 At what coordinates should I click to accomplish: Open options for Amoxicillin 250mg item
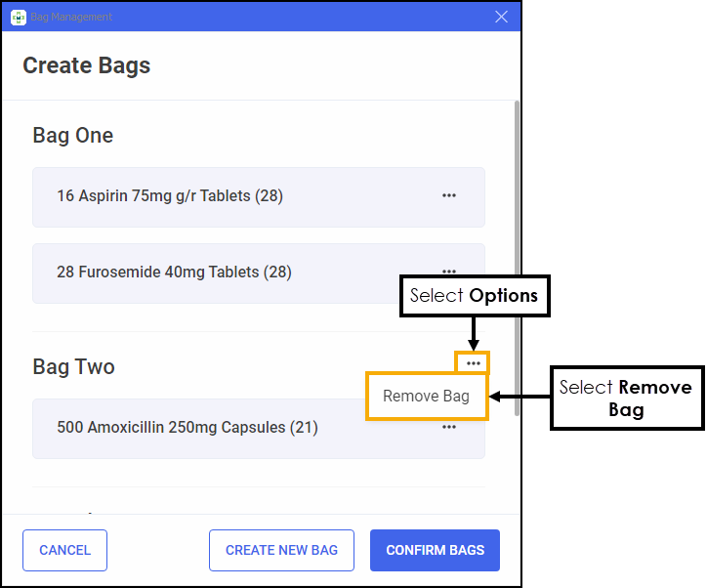[x=449, y=427]
